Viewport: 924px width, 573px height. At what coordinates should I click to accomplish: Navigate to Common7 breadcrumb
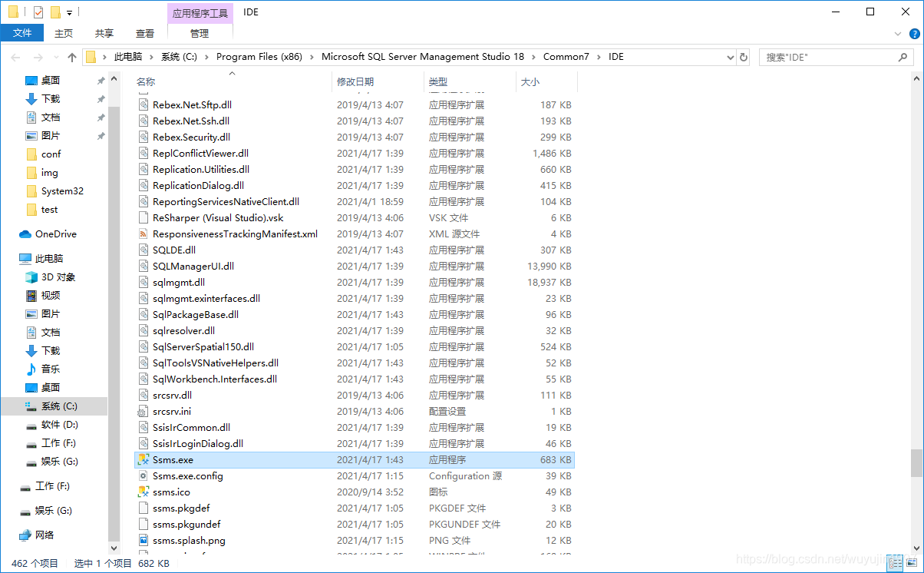coord(566,57)
